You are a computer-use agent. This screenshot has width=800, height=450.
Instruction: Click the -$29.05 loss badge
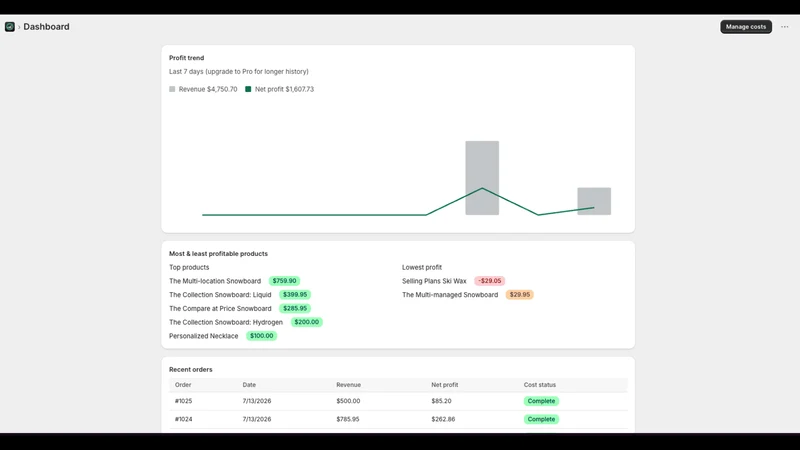tap(489, 281)
